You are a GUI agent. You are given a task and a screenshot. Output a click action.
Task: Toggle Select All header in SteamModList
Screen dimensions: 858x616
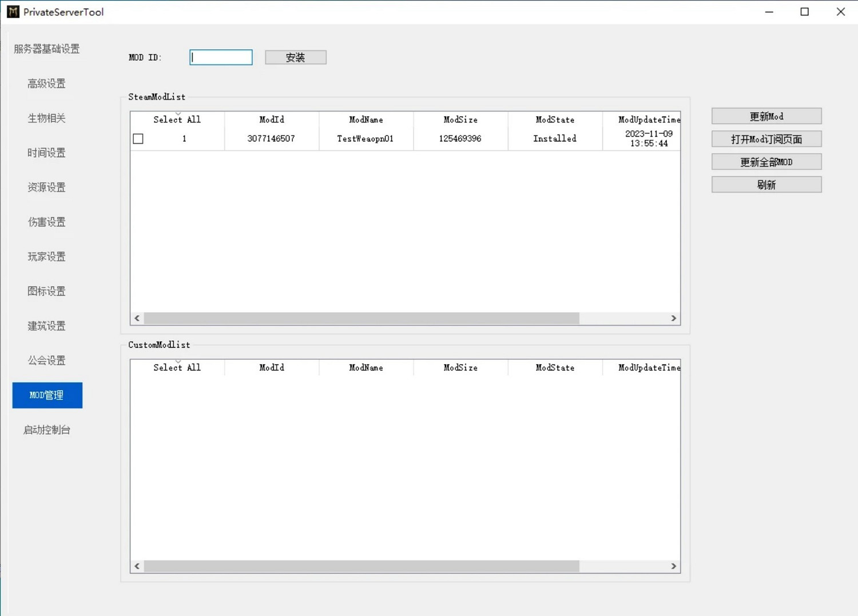177,120
